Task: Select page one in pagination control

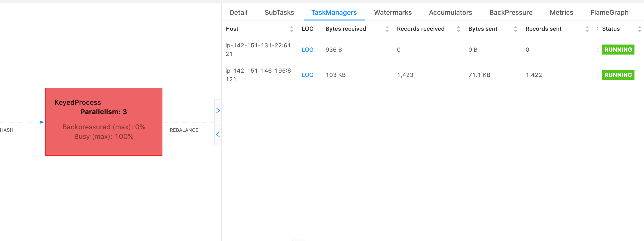Action: point(299,240)
